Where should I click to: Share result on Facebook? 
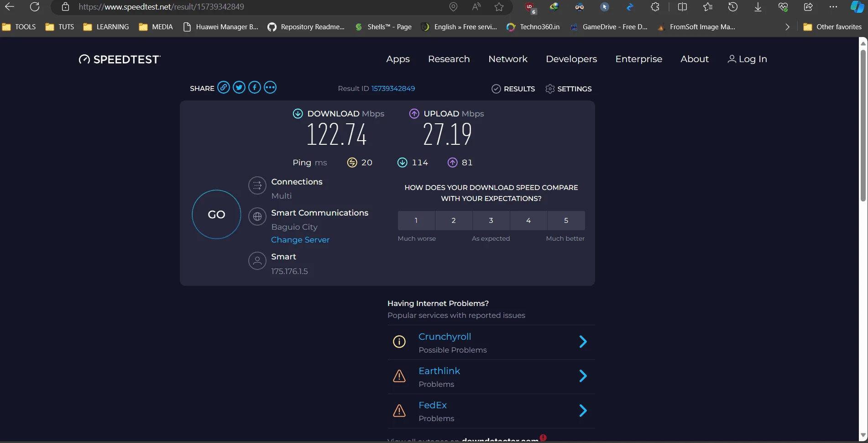[255, 87]
